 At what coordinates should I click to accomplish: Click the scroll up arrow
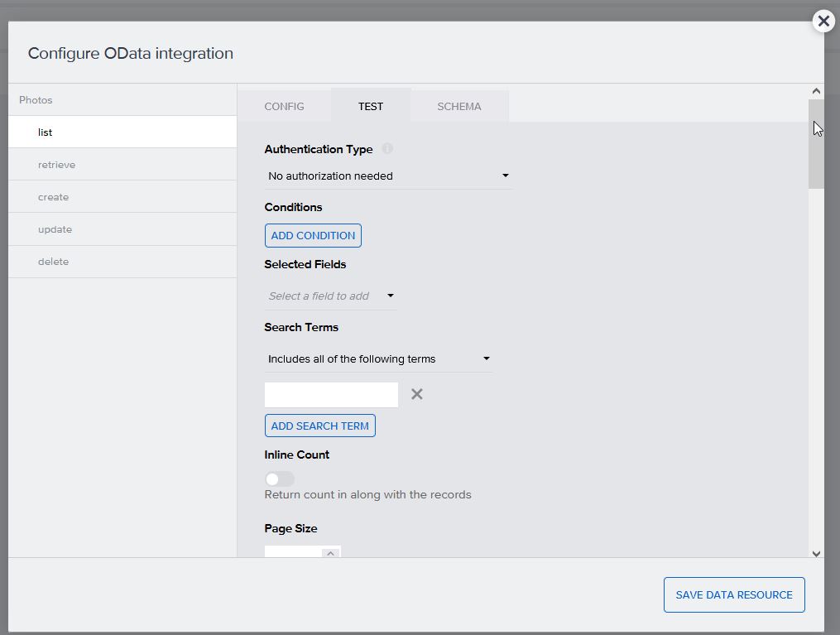click(816, 91)
